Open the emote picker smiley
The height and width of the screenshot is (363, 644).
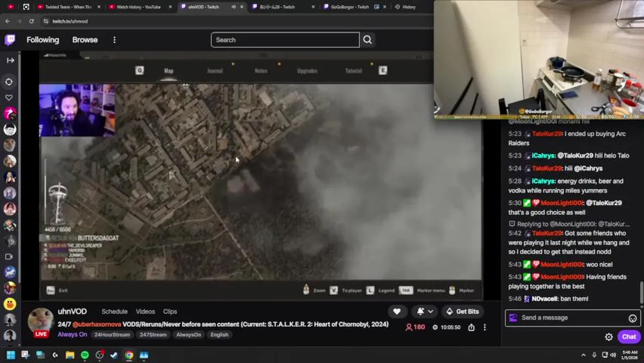[x=632, y=318]
